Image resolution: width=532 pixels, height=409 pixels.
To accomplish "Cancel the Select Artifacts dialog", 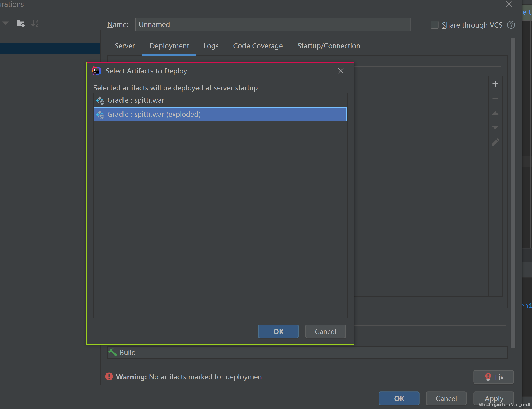I will 325,331.
